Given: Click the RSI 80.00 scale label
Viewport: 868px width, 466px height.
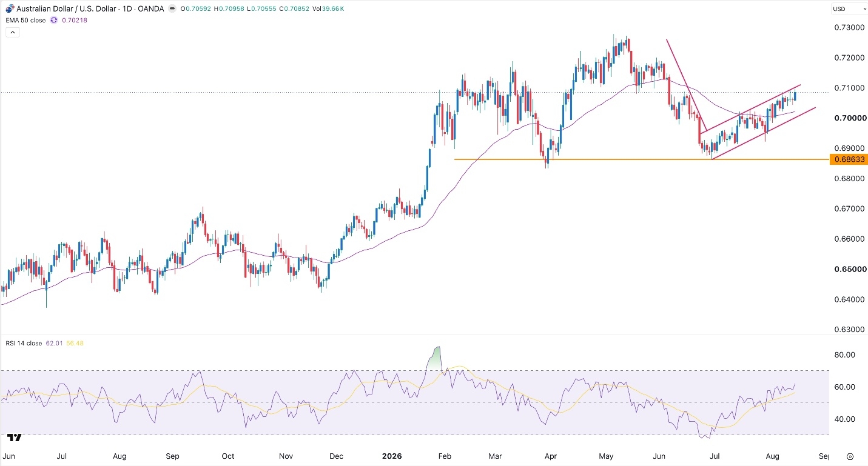Looking at the screenshot, I should [844, 354].
